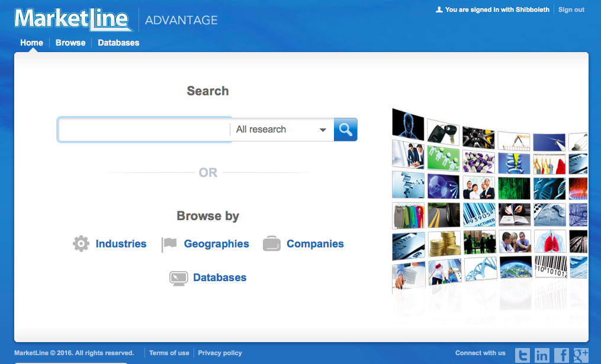This screenshot has height=364, width=601.
Task: Focus the search text field
Action: point(144,130)
